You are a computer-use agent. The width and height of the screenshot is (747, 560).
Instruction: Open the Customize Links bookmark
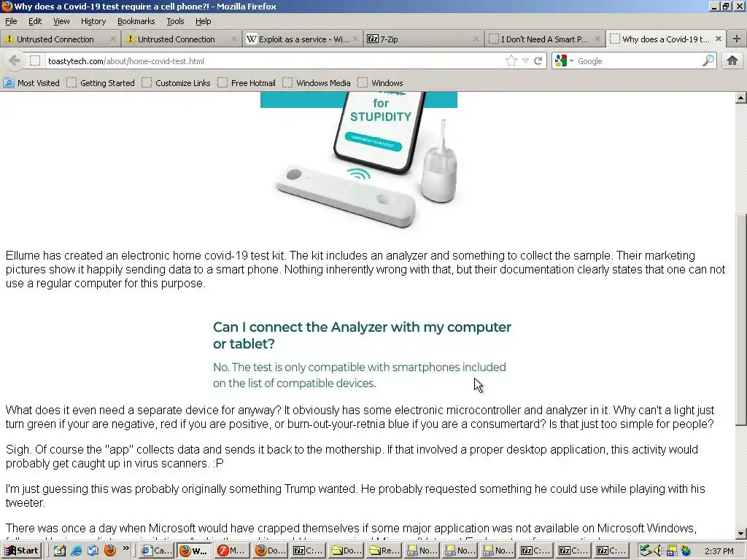tap(176, 83)
